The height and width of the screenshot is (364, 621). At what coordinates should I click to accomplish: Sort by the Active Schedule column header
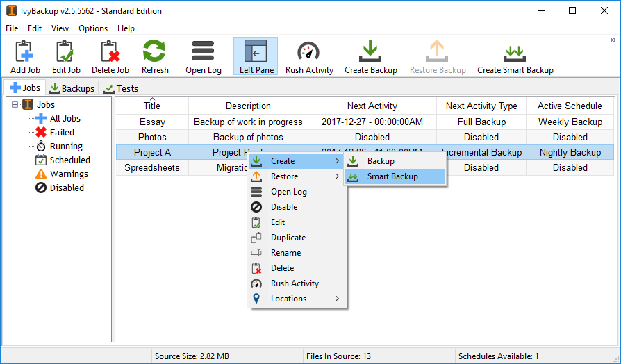(x=570, y=106)
